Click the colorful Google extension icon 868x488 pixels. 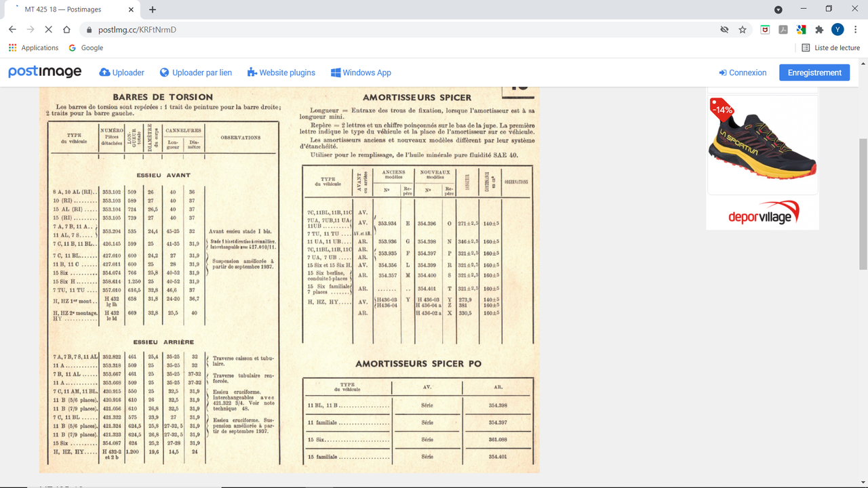[801, 30]
